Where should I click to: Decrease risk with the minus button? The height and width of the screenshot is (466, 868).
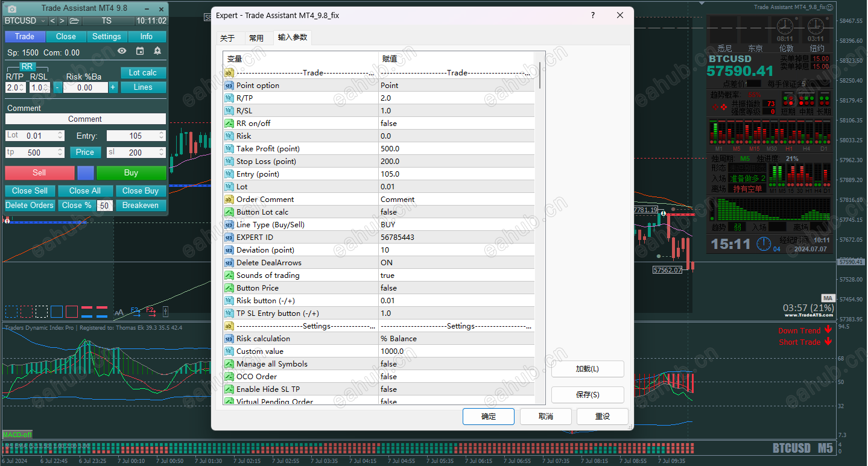57,87
